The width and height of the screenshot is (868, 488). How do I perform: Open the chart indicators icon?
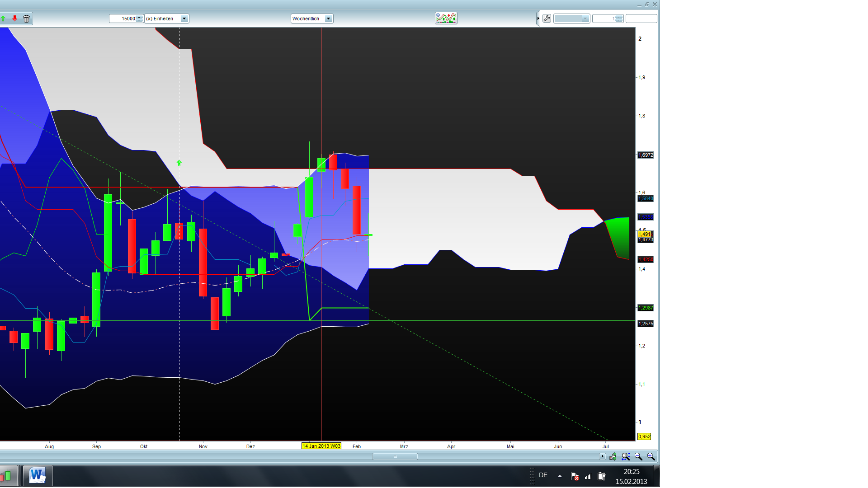click(446, 18)
